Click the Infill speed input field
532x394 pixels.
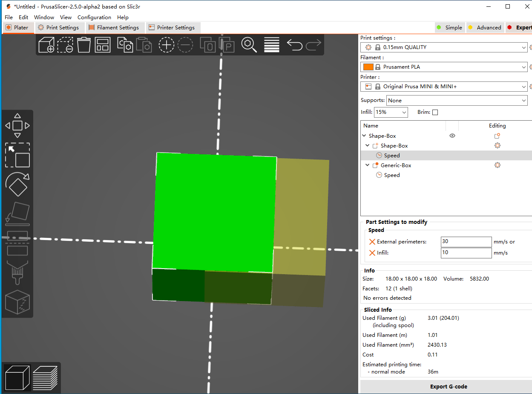[x=466, y=253]
